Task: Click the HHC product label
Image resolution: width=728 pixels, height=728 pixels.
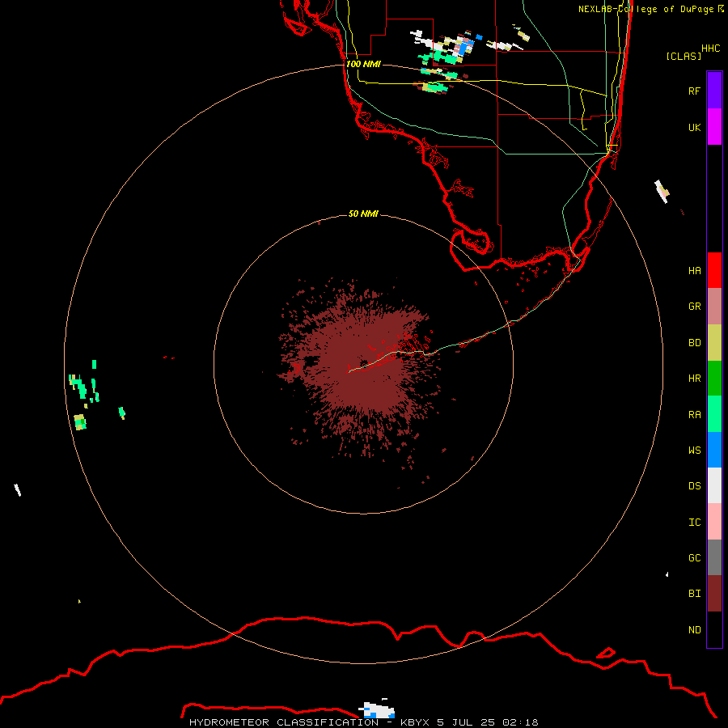Action: click(710, 49)
